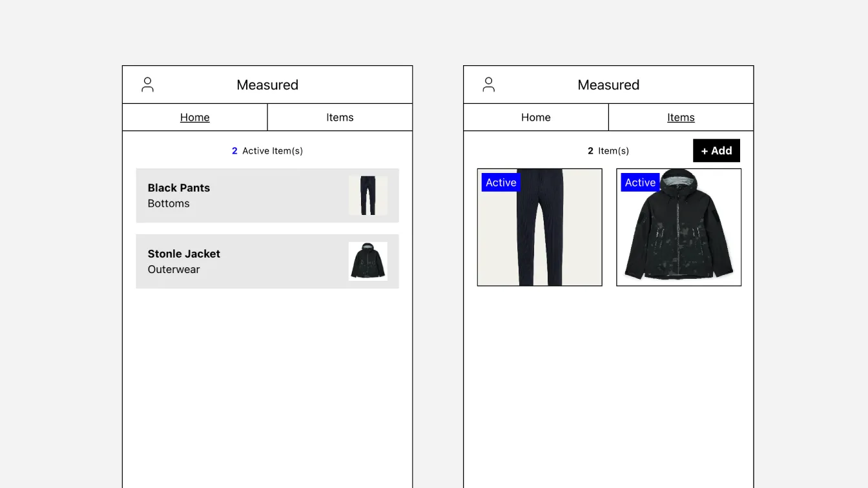This screenshot has width=868, height=488.
Task: Go to Home tab from the Items screen
Action: pos(535,117)
